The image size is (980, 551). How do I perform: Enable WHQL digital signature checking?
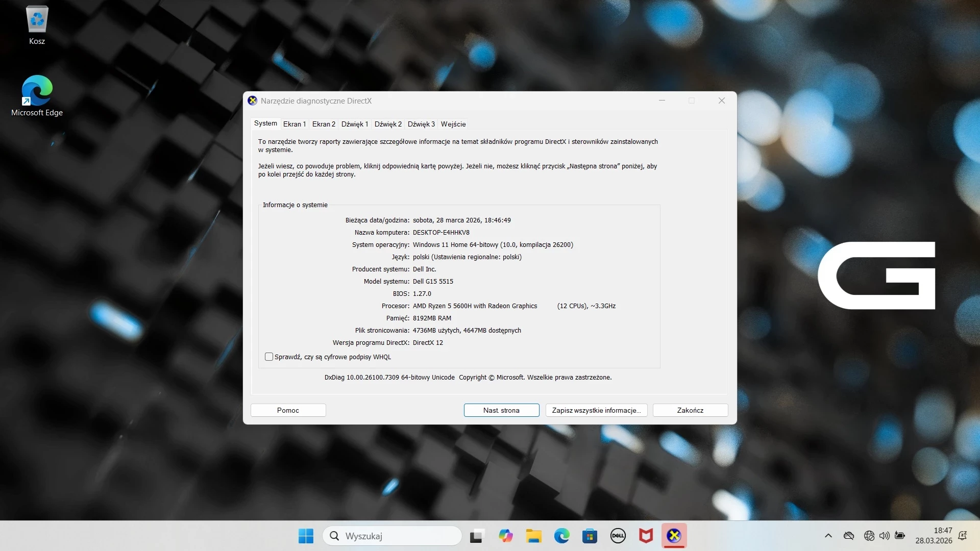269,357
